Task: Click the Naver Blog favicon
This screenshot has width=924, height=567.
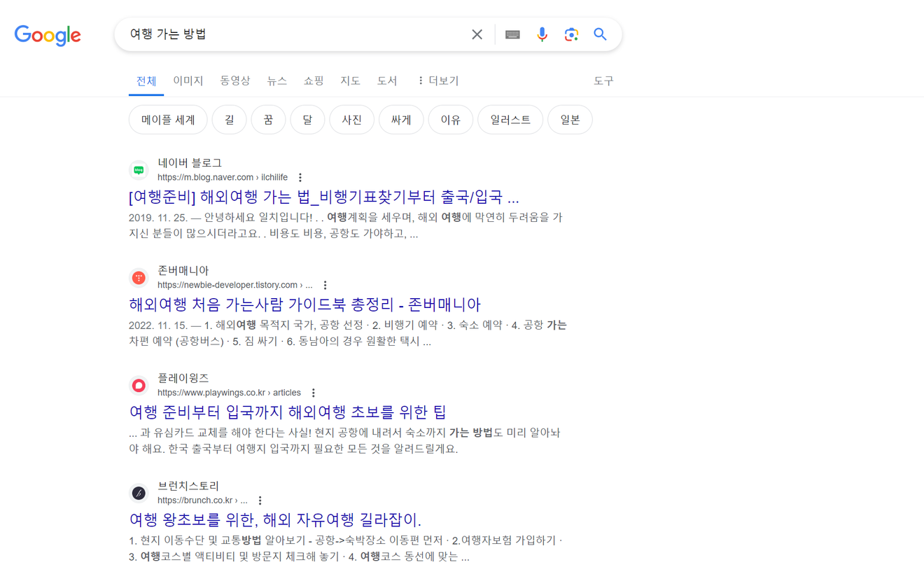Action: click(139, 170)
